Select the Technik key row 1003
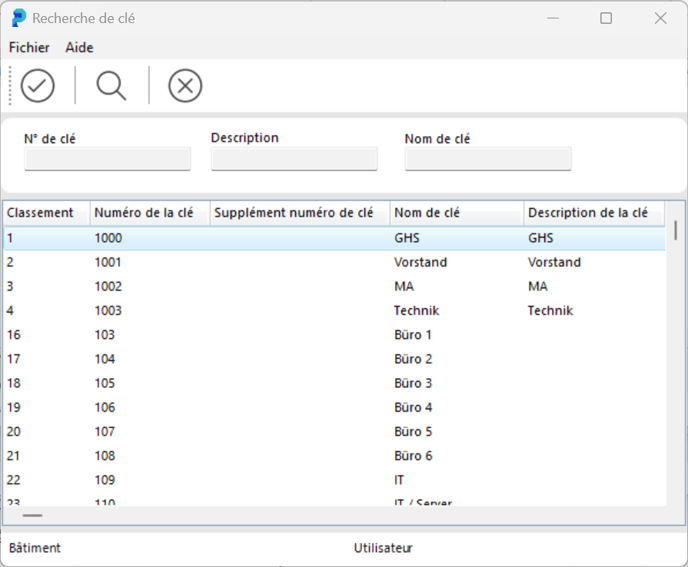Screen dimensions: 688x567 pos(334,311)
